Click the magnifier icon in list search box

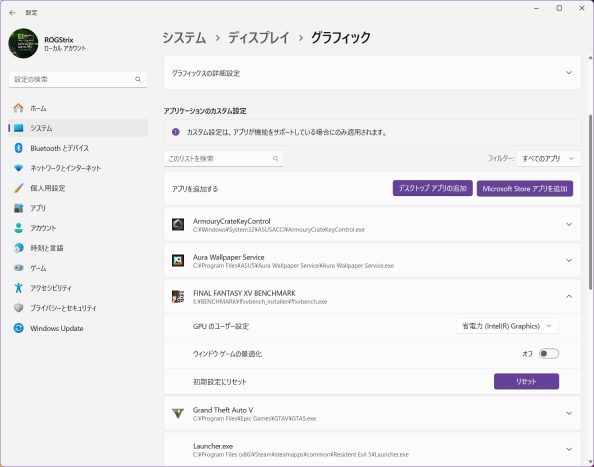[275, 159]
